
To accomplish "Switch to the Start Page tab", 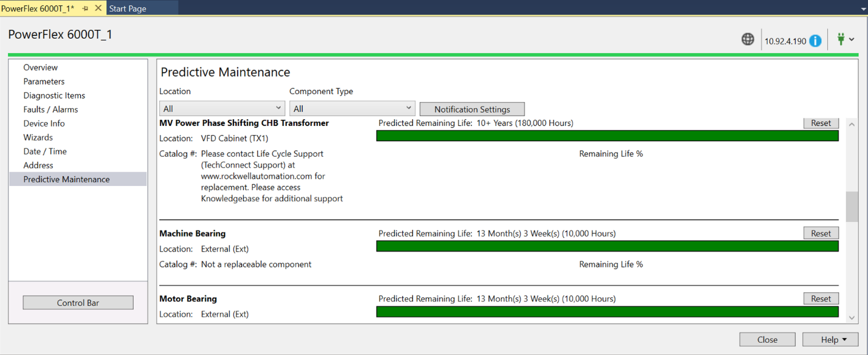I will (x=128, y=9).
